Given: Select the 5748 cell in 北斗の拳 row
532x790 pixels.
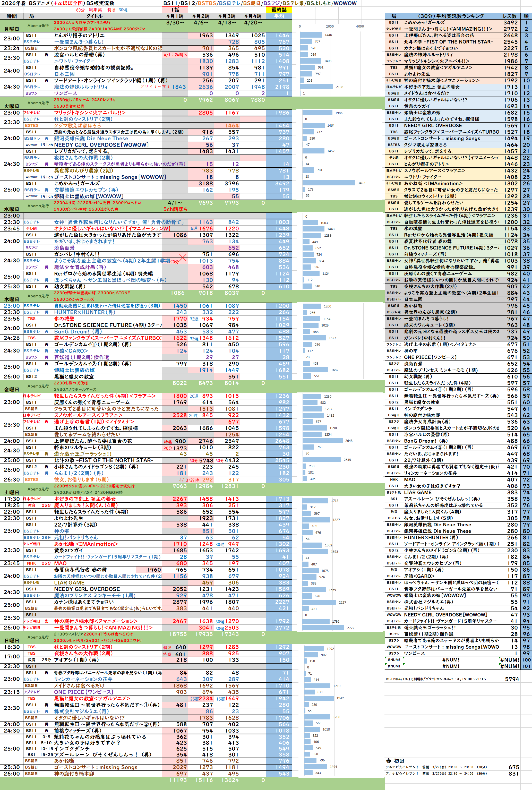Looking at the screenshot, I should 205,460.
